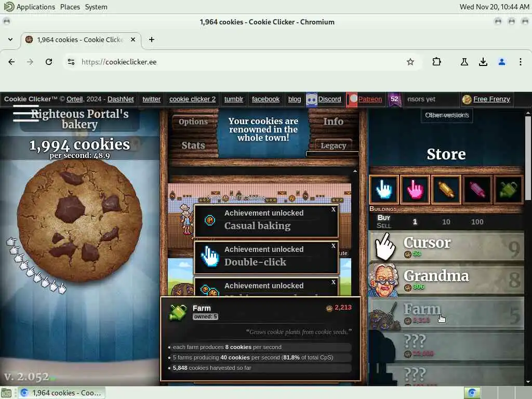Set purchase quantity to 100
The width and height of the screenshot is (532, 399).
[x=477, y=222]
